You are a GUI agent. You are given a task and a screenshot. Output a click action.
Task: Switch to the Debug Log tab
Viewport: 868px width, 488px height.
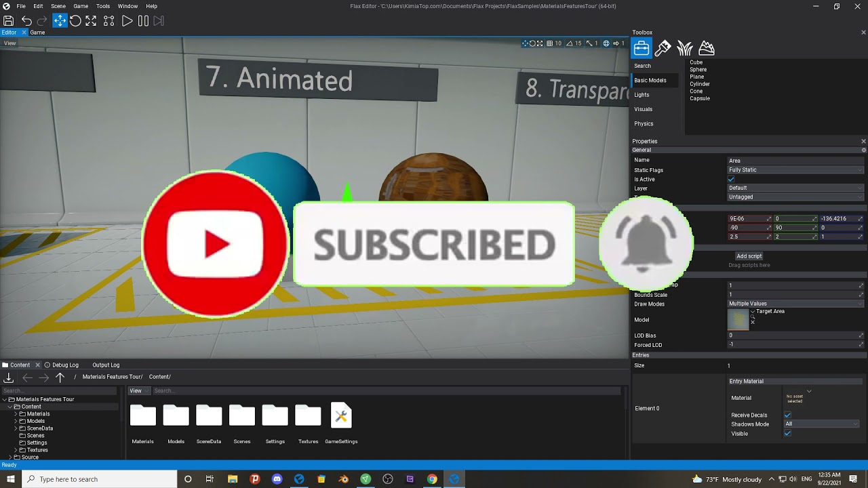[x=61, y=365]
